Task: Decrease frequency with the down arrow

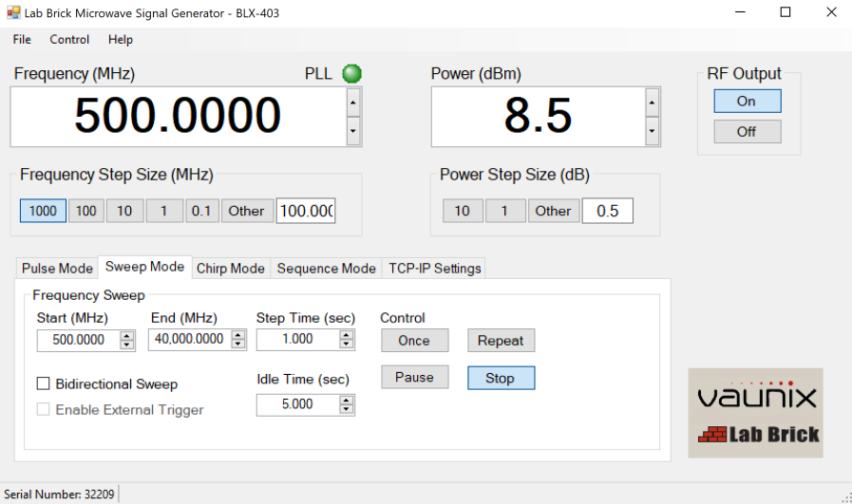Action: tap(353, 131)
